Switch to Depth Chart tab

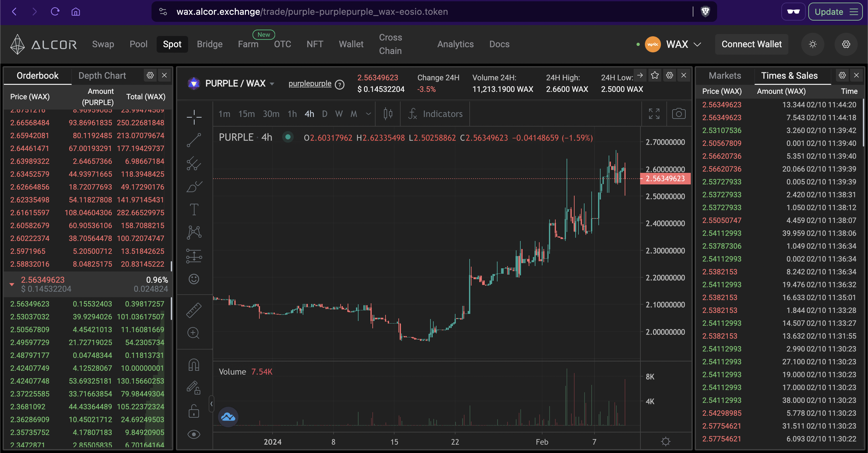[x=102, y=75]
